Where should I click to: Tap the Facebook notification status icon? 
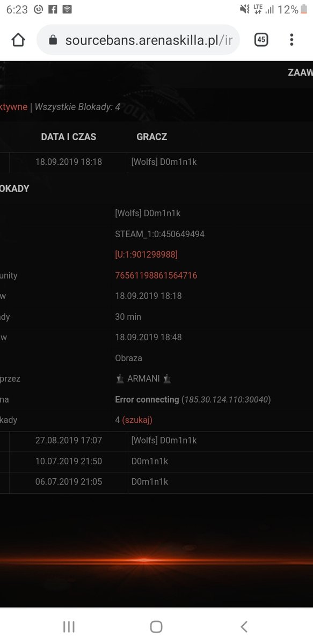click(53, 9)
